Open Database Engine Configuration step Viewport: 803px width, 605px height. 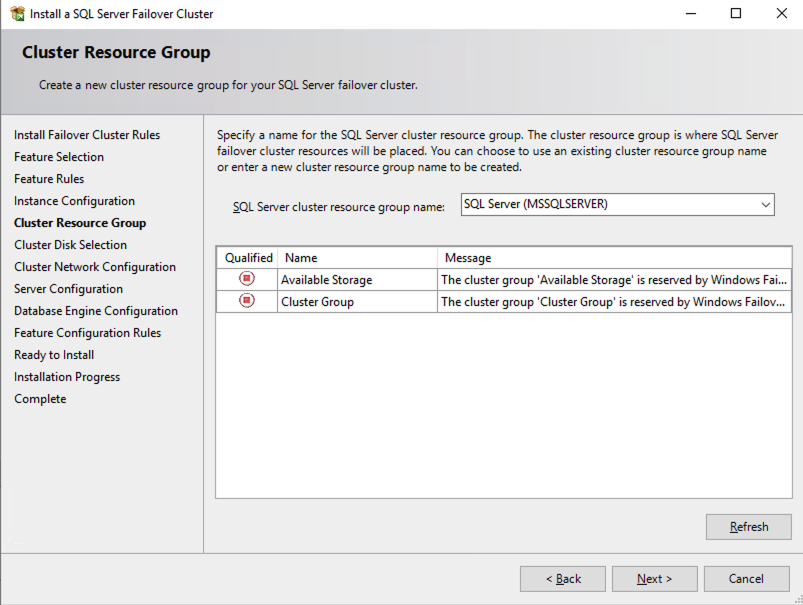(96, 311)
